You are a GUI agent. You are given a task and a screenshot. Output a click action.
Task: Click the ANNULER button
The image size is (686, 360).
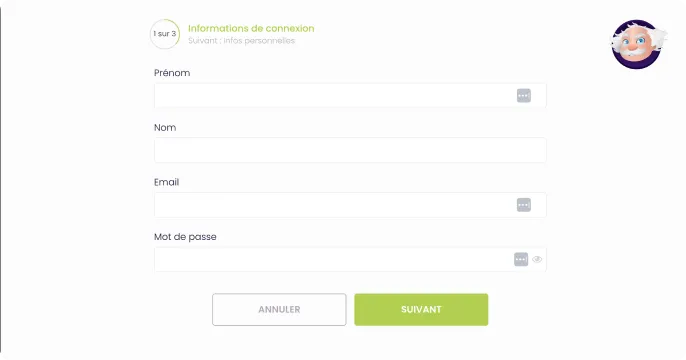pyautogui.click(x=279, y=309)
